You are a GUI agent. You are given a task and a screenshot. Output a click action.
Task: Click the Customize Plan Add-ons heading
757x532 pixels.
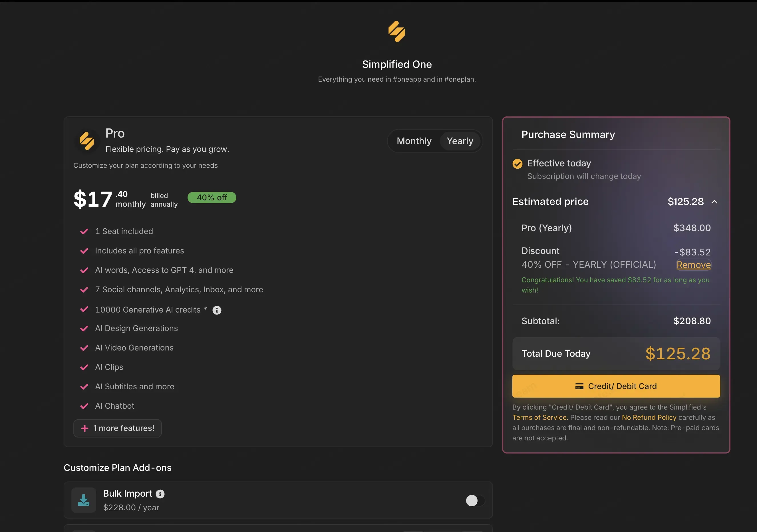tap(117, 468)
